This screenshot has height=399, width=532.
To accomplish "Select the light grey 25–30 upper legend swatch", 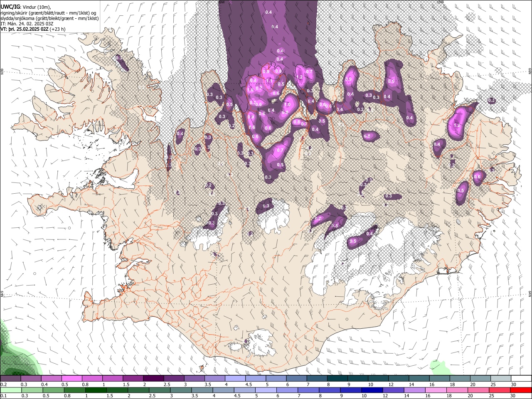I will click(x=500, y=378).
